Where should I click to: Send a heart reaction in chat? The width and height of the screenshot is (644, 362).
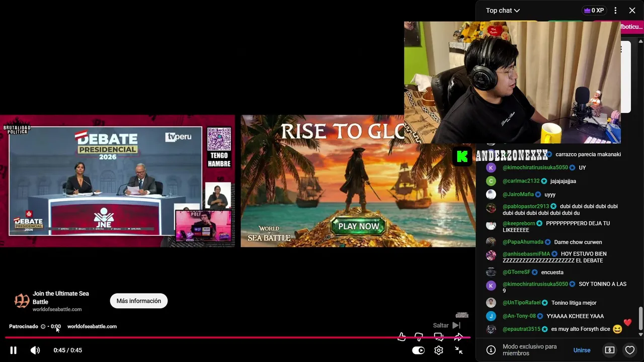point(630,350)
